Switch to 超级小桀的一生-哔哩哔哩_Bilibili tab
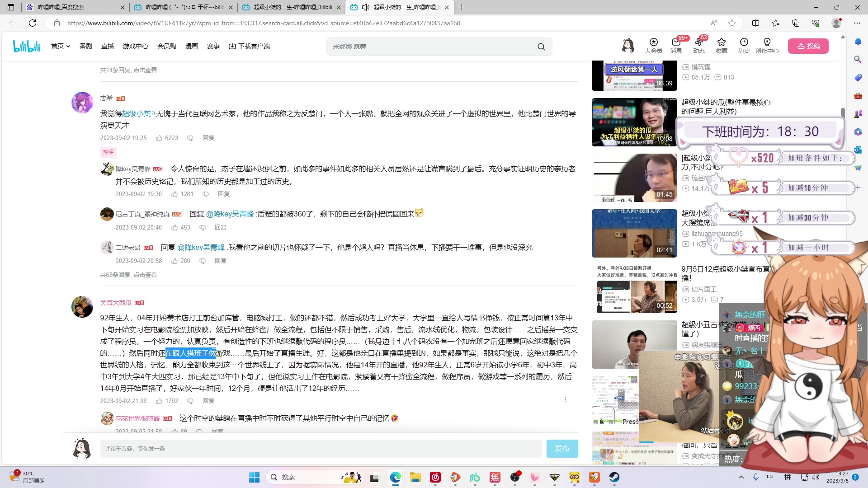Screen dimensions: 868x488 click(292, 7)
